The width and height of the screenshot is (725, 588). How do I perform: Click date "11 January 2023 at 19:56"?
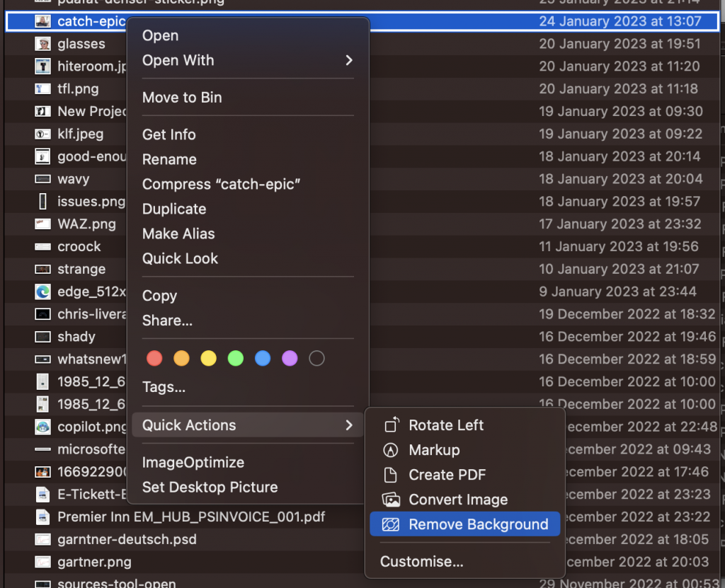coord(619,246)
